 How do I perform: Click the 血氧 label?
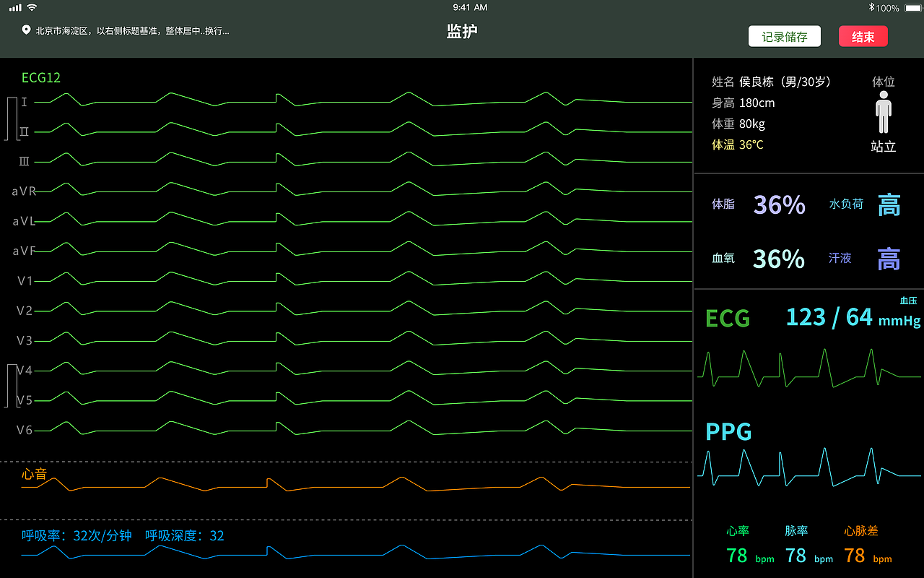coord(723,258)
